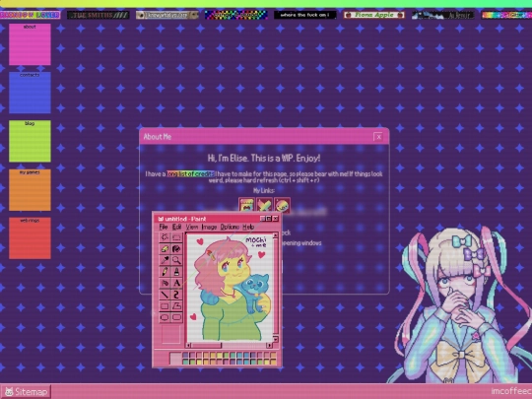Click the 'My Links:' label
This screenshot has height=399, width=532.
(x=264, y=191)
